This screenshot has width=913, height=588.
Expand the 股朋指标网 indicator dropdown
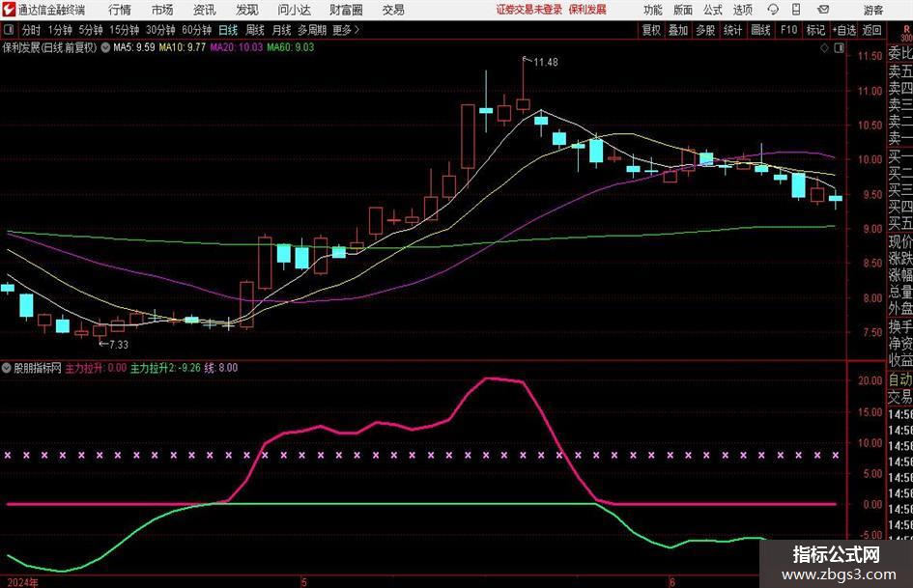click(x=7, y=368)
